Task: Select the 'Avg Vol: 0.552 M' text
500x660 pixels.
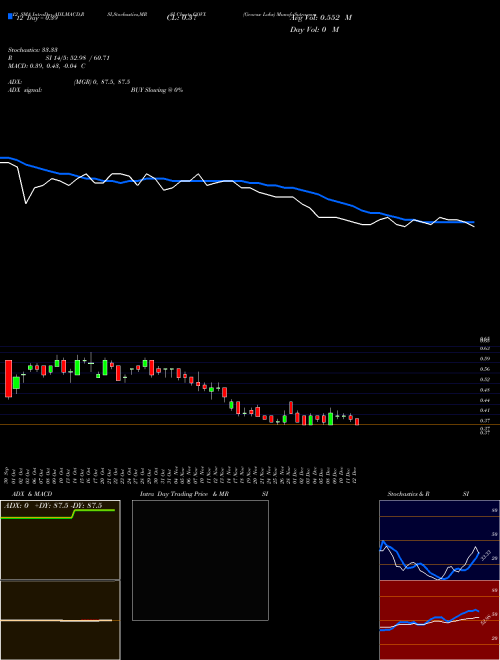Action: pyautogui.click(x=321, y=17)
